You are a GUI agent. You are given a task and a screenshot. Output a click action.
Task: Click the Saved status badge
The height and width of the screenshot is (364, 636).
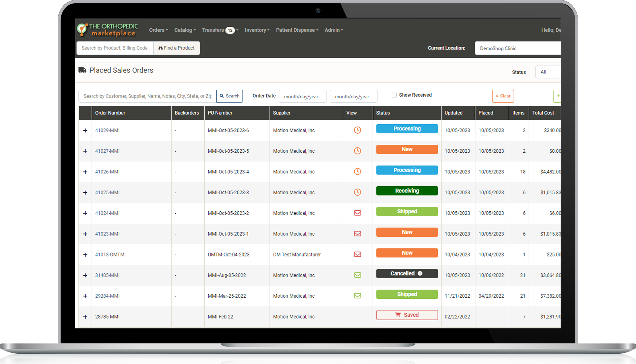tap(407, 315)
